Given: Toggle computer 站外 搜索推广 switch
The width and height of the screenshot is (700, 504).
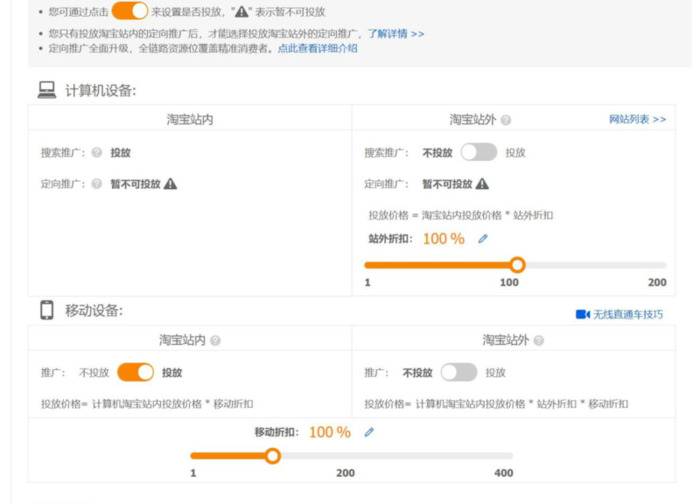Looking at the screenshot, I should [x=479, y=152].
